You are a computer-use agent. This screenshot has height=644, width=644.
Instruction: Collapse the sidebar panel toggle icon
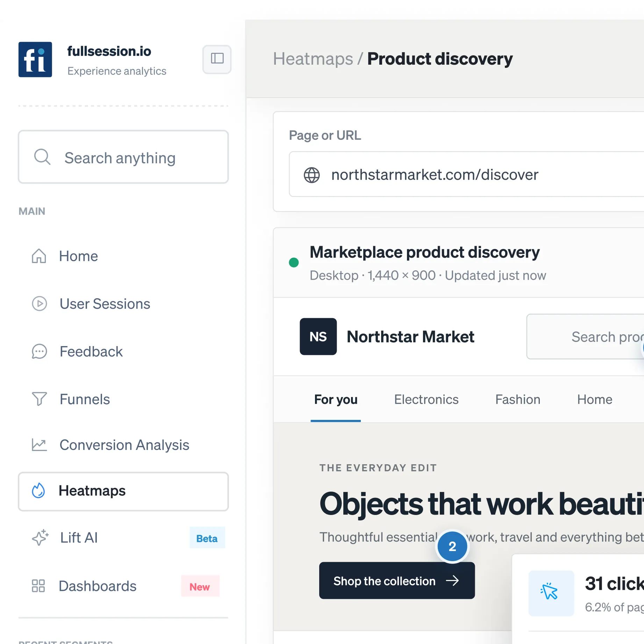coord(217,58)
